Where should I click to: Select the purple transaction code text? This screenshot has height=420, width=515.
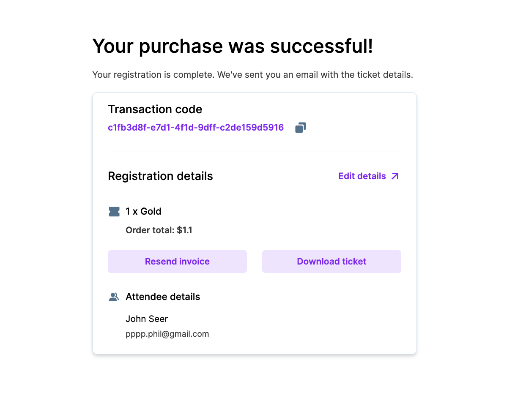(196, 128)
